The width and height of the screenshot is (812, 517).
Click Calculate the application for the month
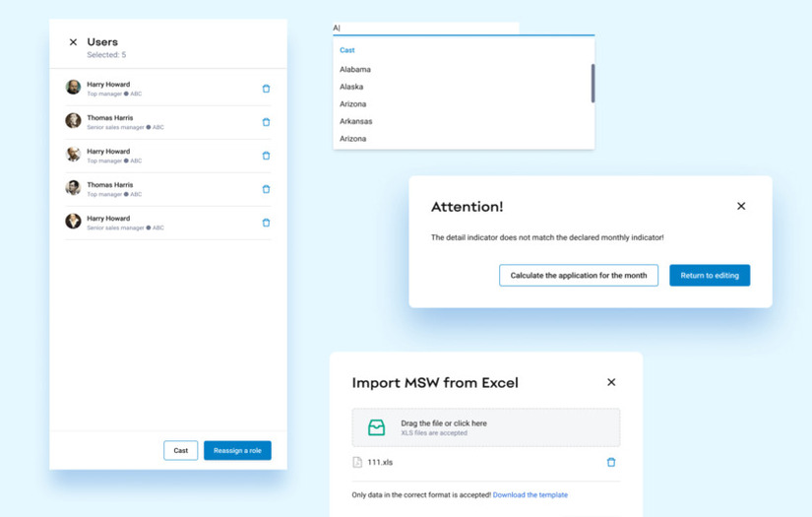[x=579, y=276]
